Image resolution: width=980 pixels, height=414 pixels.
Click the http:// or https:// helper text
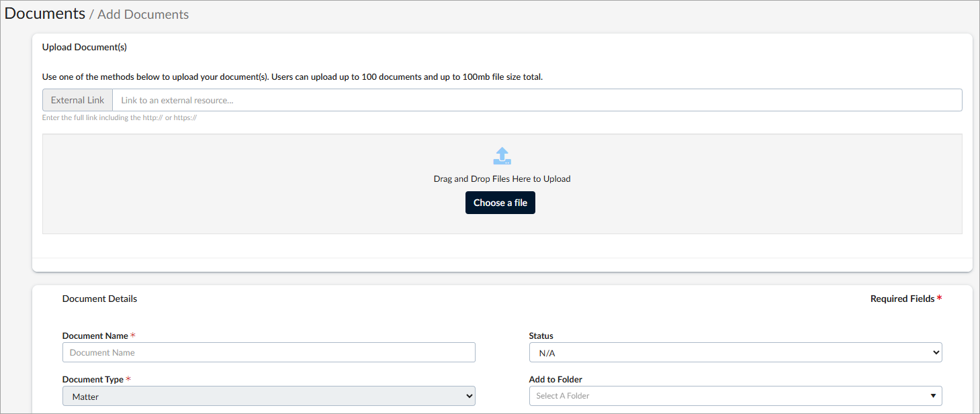119,117
